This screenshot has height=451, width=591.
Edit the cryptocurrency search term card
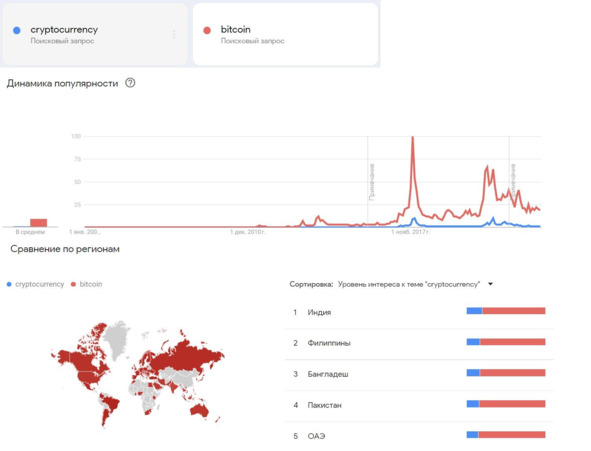(95, 34)
